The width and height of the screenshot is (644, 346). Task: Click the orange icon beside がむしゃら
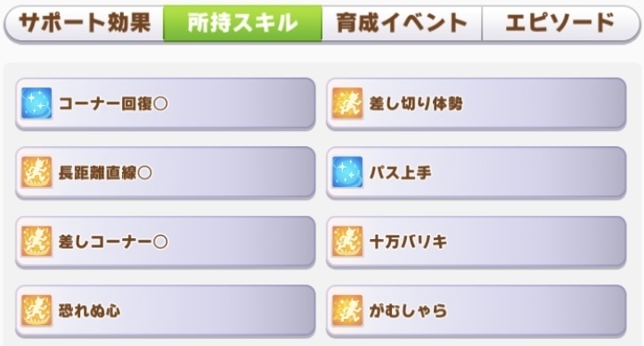click(x=347, y=310)
